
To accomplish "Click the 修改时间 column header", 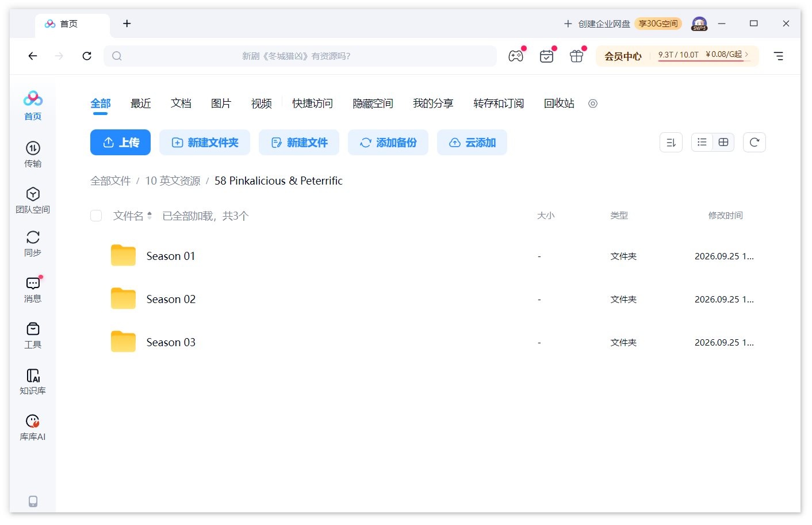I will point(726,216).
